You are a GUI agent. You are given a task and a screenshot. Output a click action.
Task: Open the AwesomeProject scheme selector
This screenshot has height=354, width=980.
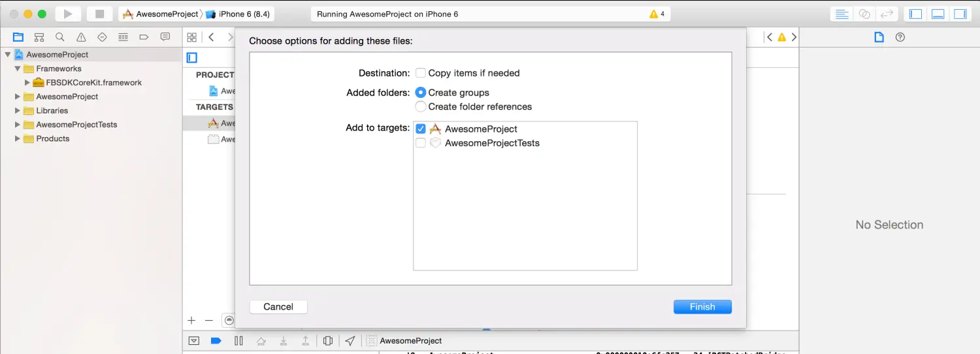(x=161, y=14)
